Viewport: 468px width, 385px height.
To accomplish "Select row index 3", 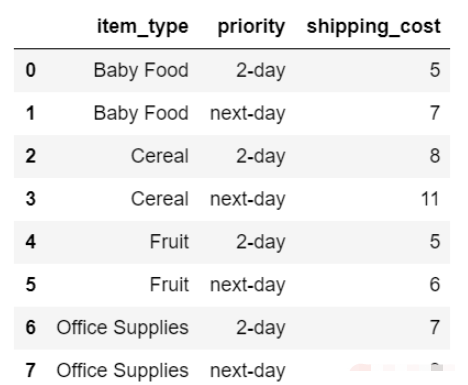I will pos(31,199).
